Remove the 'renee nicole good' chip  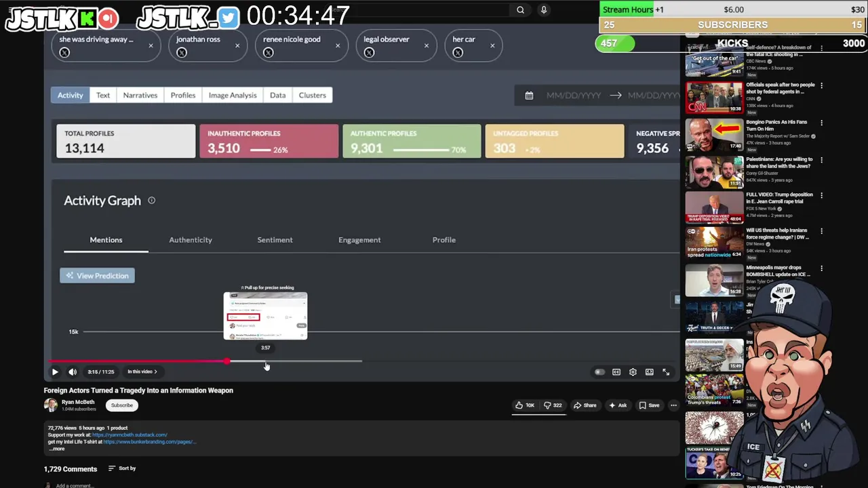point(338,46)
